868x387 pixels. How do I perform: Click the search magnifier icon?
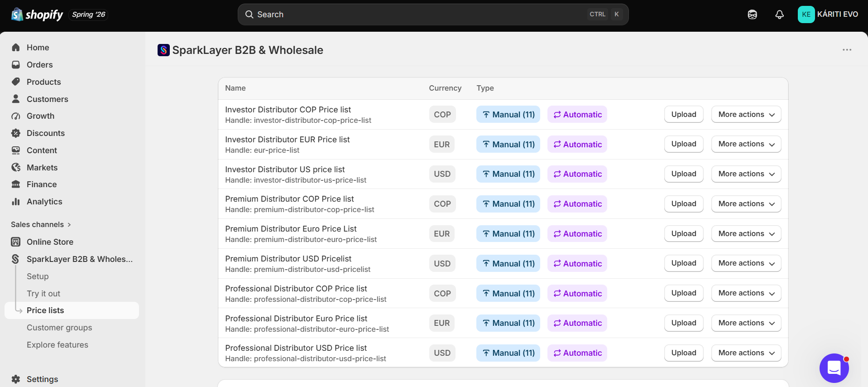click(x=249, y=15)
